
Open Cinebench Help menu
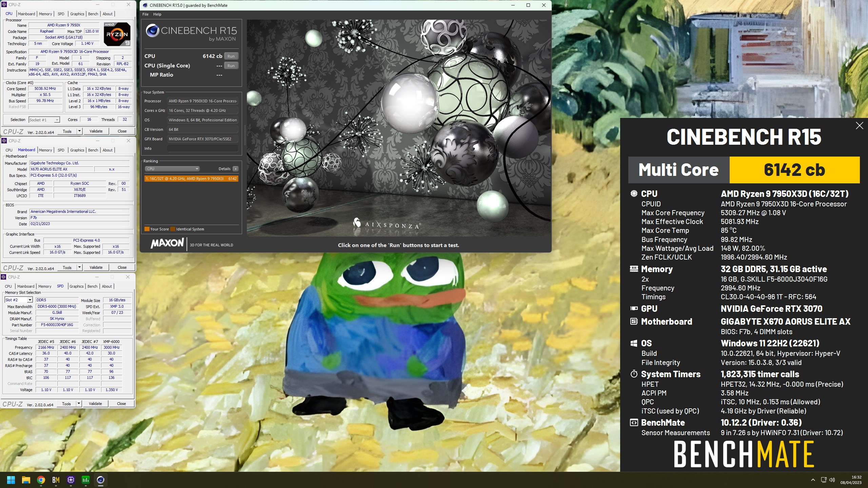pyautogui.click(x=157, y=14)
